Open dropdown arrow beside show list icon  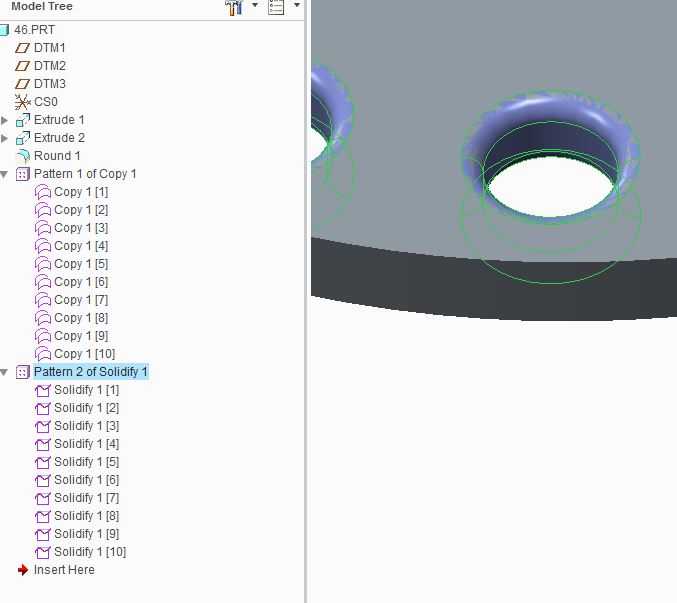coord(297,5)
